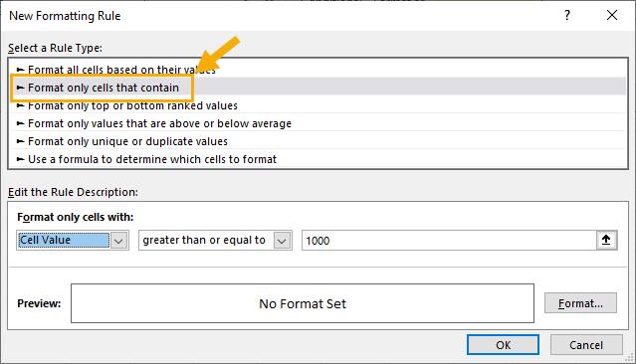Click the dialog corner size grip

point(629,357)
